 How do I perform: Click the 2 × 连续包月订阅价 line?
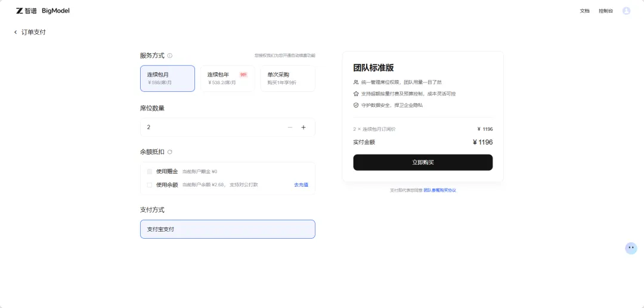[374, 129]
